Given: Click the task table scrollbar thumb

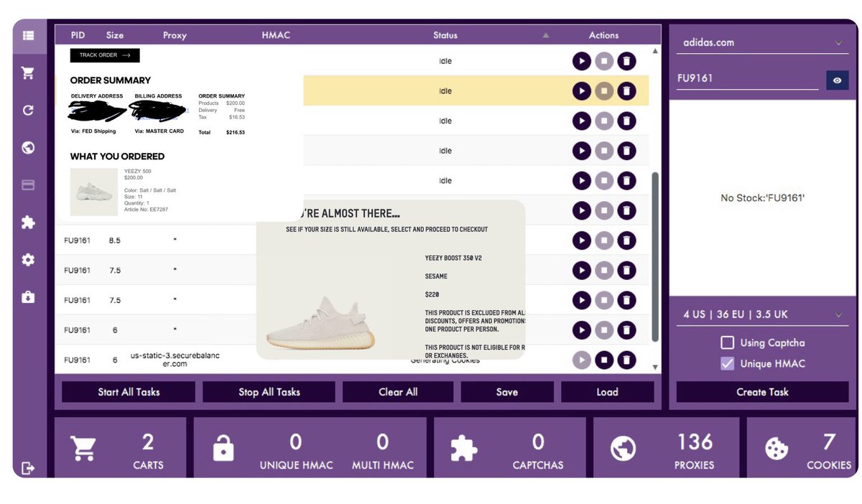Looking at the screenshot, I should tap(654, 257).
